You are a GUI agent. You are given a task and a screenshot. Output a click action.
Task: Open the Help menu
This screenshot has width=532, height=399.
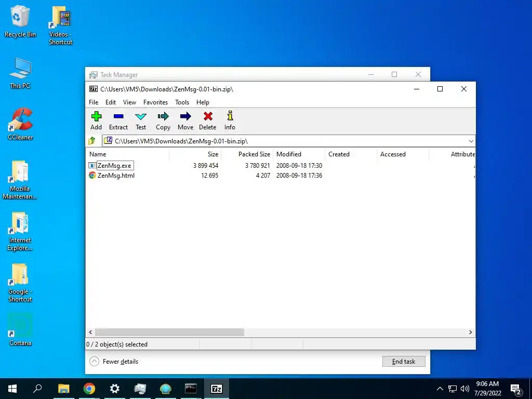203,102
